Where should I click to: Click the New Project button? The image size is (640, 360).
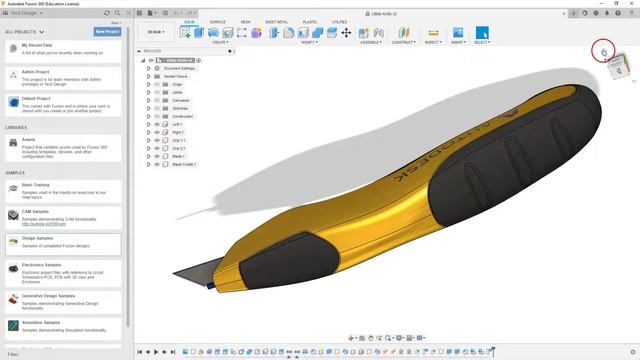(x=107, y=31)
